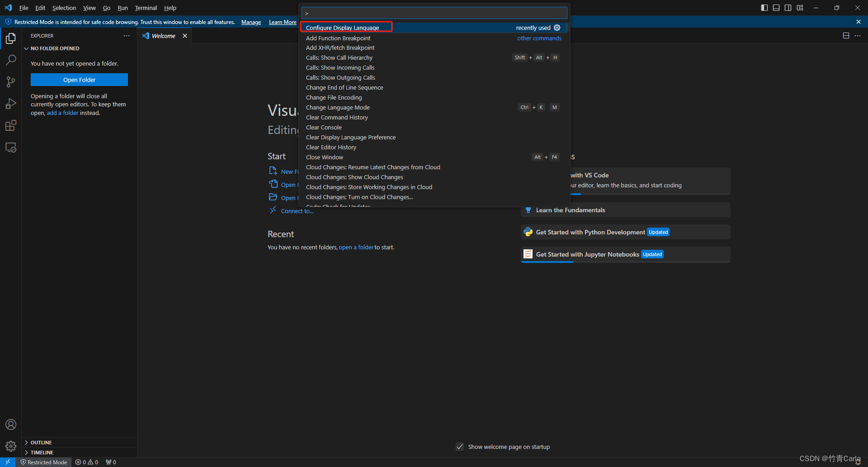Open the Remote Explorer view icon
Screen dimensions: 868x467
pos(11,148)
